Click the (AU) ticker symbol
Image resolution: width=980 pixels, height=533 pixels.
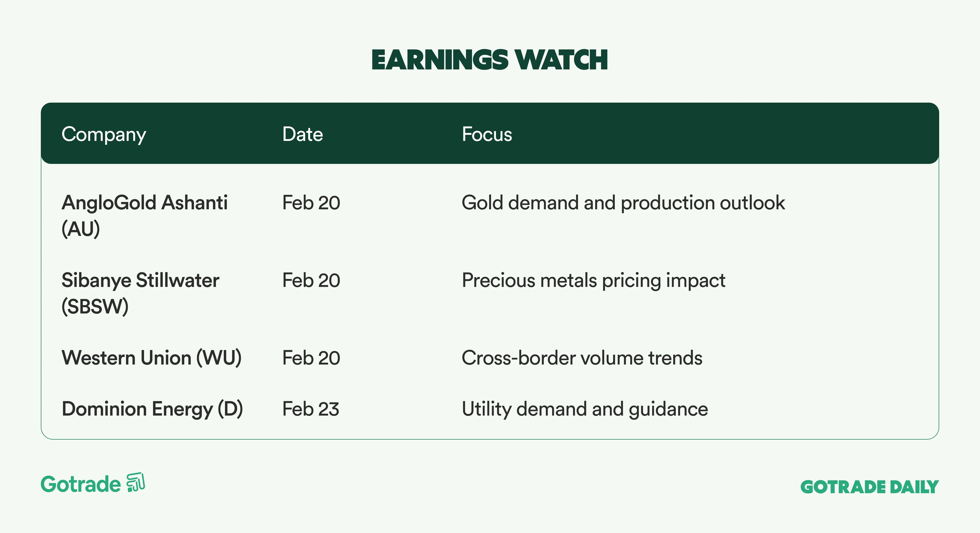(x=81, y=229)
